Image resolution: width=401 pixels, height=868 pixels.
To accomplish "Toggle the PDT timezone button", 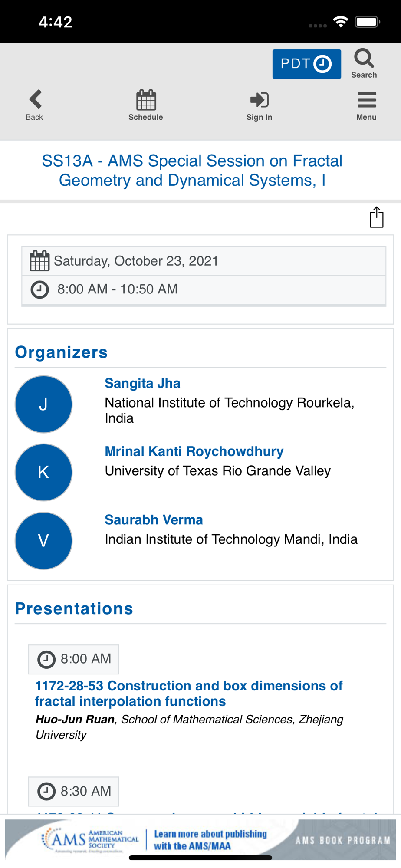I will point(307,64).
